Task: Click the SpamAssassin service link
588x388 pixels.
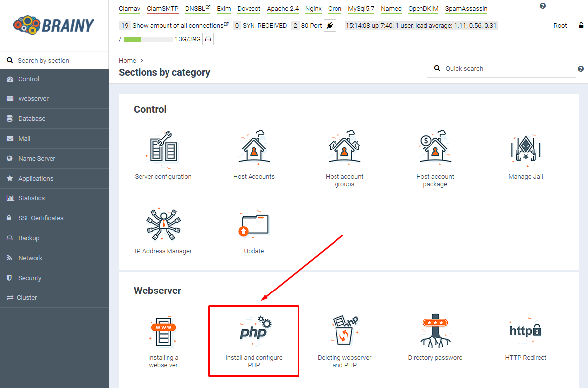Action: (466, 8)
